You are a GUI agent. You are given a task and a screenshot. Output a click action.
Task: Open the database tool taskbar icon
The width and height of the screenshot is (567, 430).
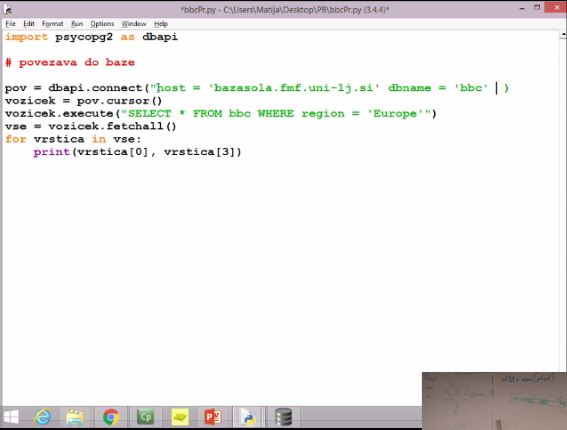tap(283, 417)
